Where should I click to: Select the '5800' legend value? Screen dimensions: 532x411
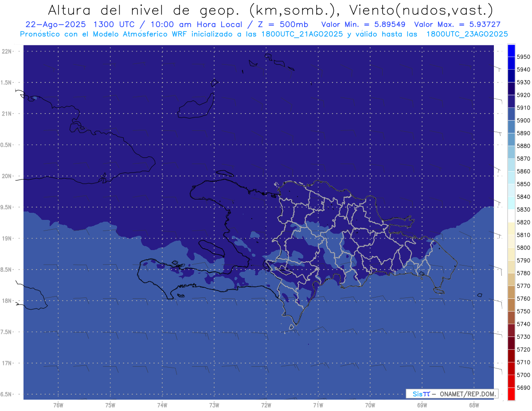click(524, 247)
